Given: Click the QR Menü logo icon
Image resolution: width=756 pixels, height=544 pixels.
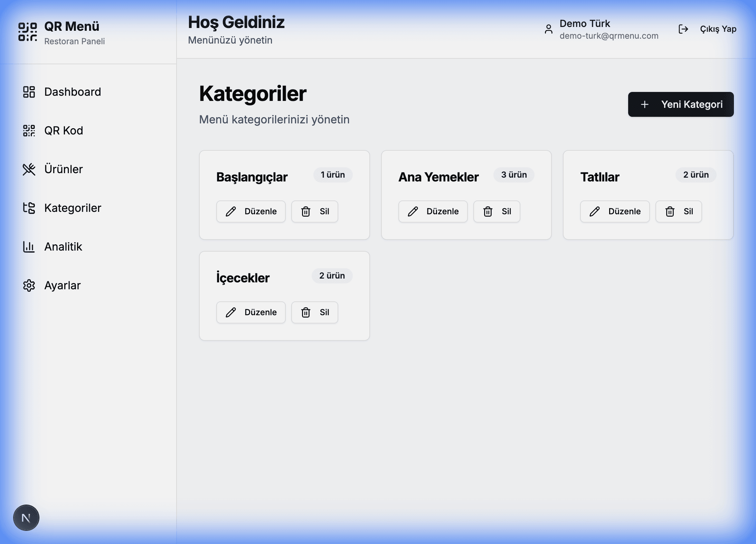Looking at the screenshot, I should [x=28, y=31].
